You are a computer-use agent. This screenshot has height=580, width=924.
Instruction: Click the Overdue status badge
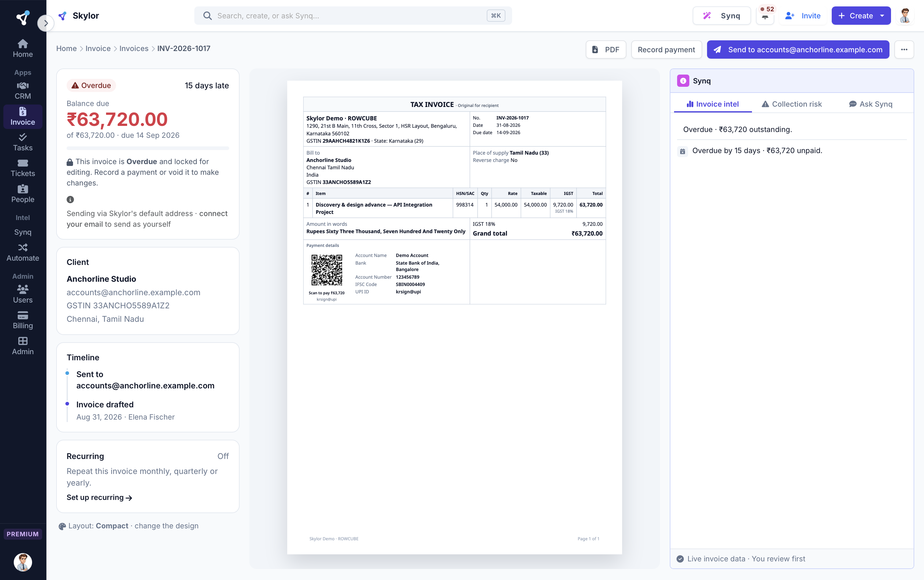tap(91, 86)
